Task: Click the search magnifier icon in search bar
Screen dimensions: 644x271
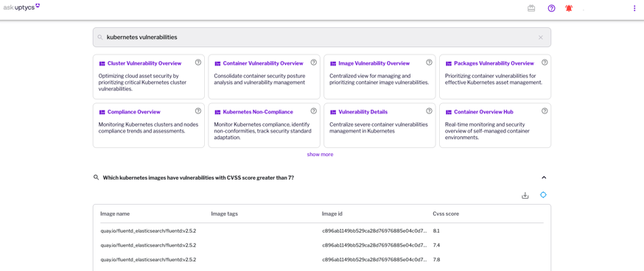Action: click(x=99, y=38)
